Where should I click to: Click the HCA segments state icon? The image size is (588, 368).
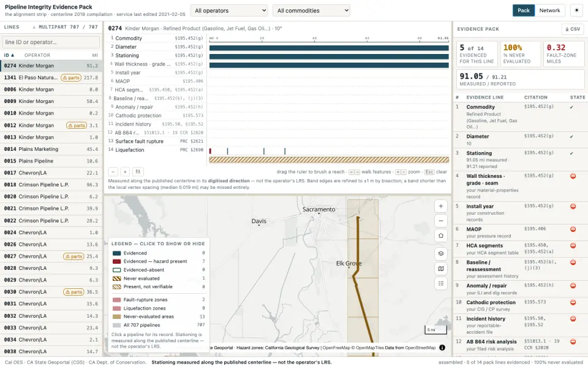click(573, 246)
